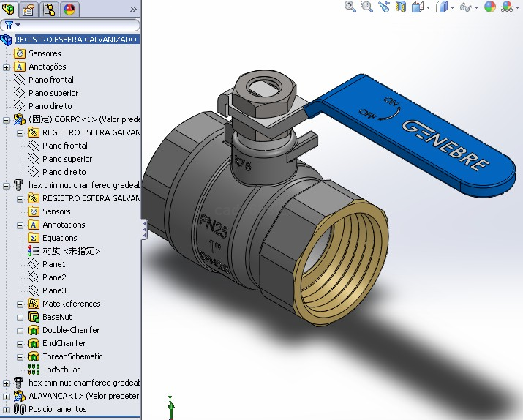Click the Zoom to Fit icon
The width and height of the screenshot is (523, 420).
pos(350,7)
